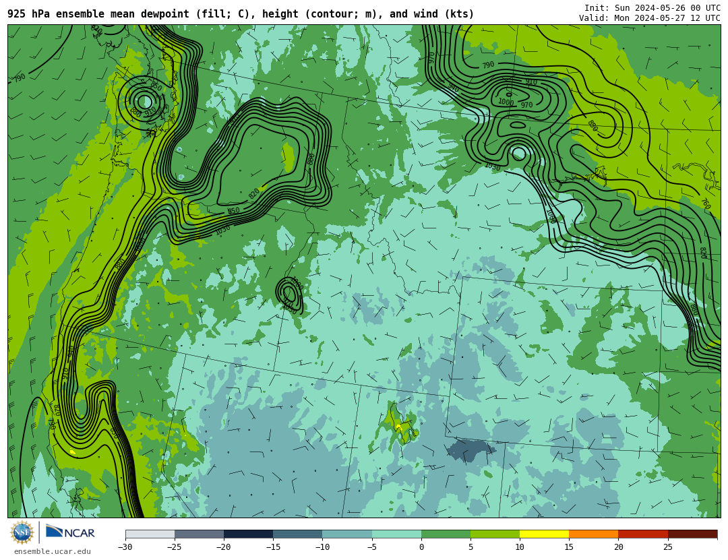Click the dark brown 25+ colorbar segment
Image resolution: width=728 pixels, height=560 pixels.
click(692, 534)
